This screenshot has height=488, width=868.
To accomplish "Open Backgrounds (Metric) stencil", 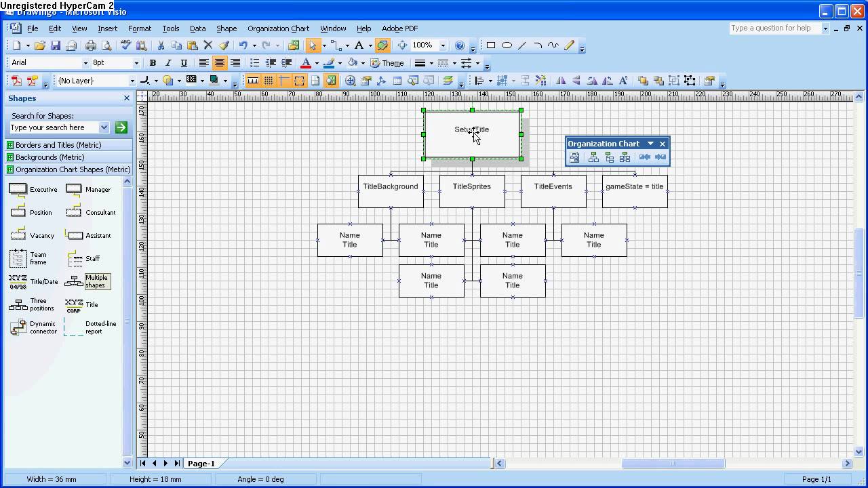I will coord(69,157).
